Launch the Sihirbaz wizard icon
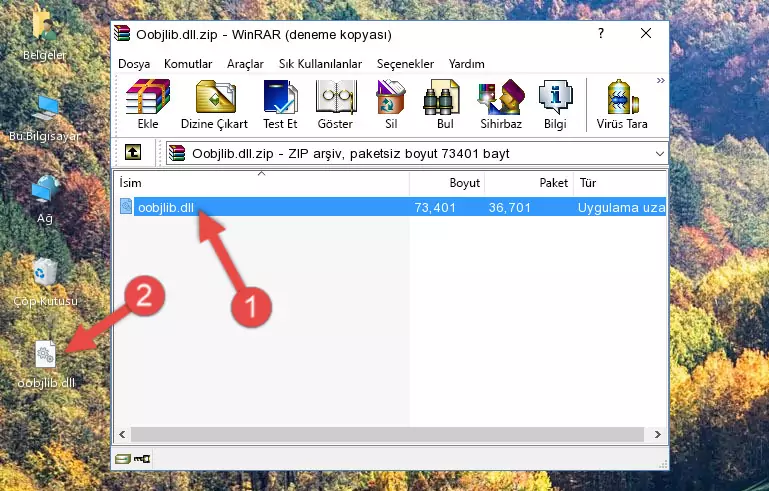Image resolution: width=769 pixels, height=491 pixels. pos(501,104)
